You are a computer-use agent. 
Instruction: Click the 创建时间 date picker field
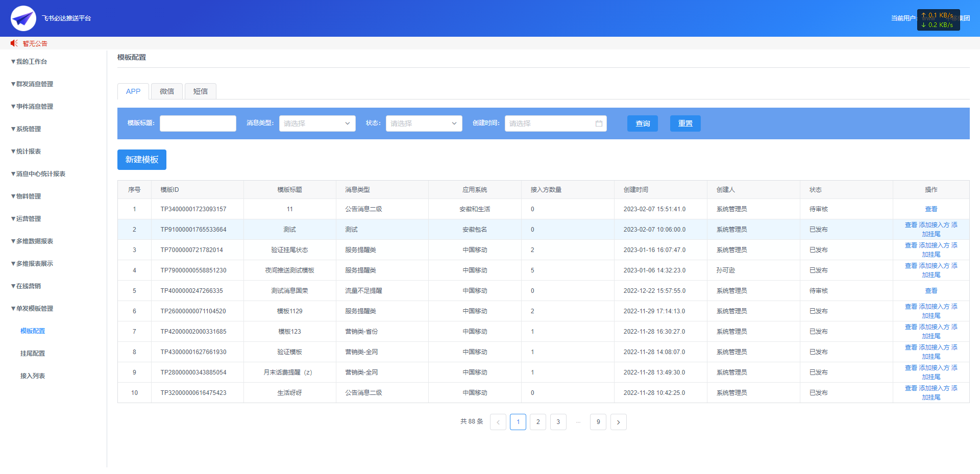point(556,123)
